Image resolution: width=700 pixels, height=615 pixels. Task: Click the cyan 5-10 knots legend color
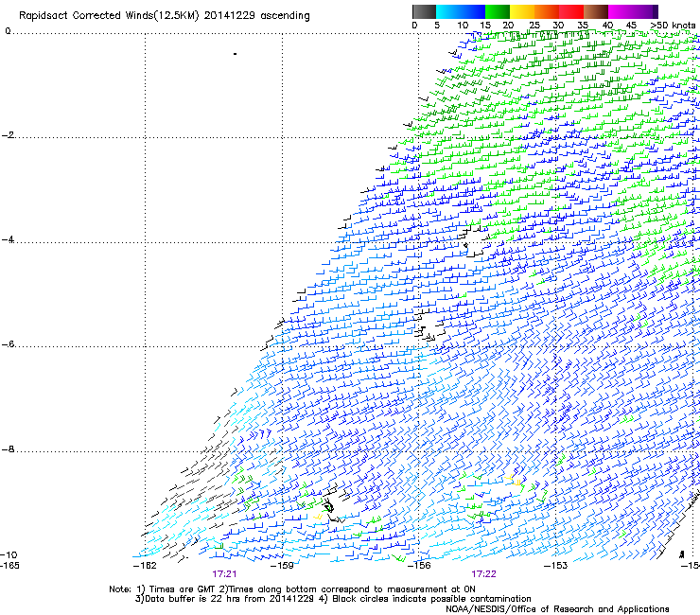tap(447, 11)
